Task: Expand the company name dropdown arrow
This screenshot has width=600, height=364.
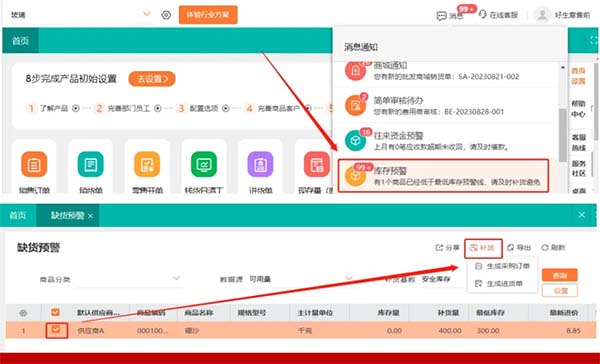Action: 147,15
